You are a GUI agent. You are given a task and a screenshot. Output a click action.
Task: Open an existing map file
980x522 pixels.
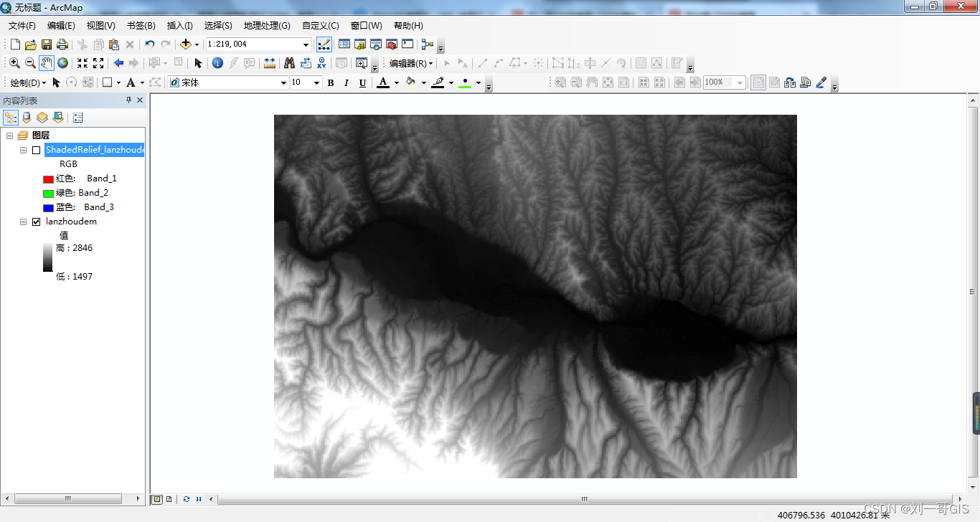click(30, 44)
